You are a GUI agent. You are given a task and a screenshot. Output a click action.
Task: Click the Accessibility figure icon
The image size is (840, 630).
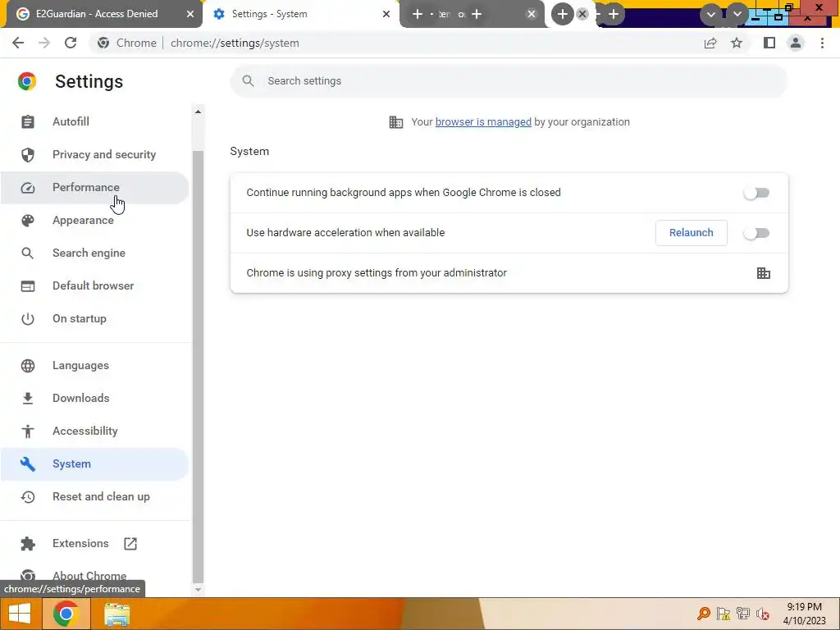[x=27, y=431]
